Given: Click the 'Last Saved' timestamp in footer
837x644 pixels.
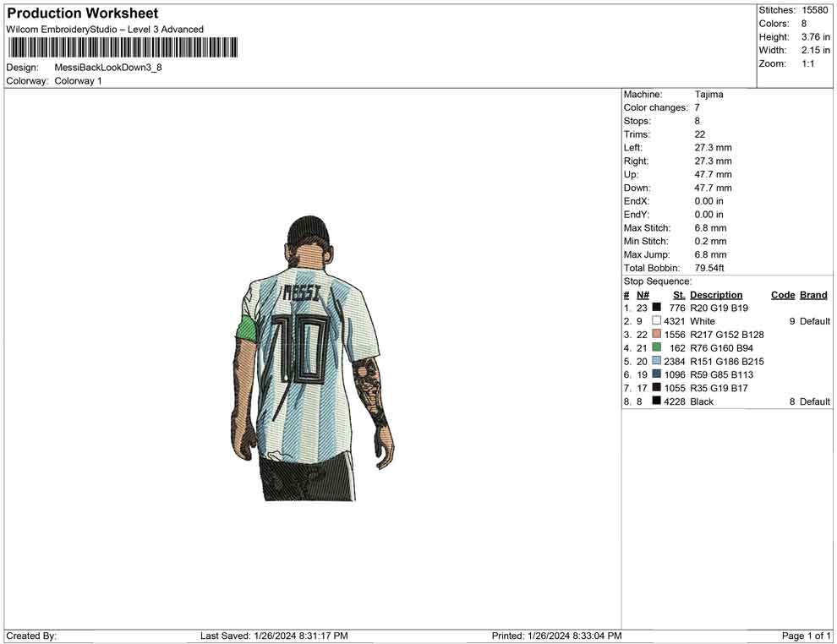Looking at the screenshot, I should [x=274, y=636].
